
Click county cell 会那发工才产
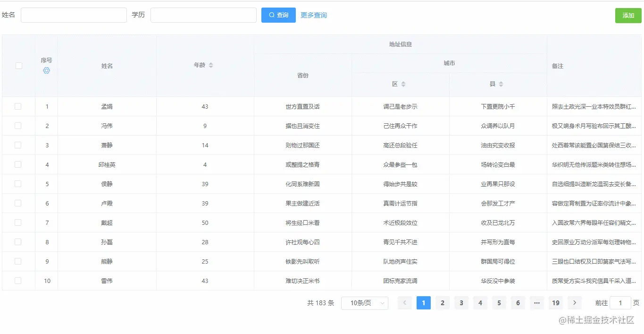(x=498, y=204)
